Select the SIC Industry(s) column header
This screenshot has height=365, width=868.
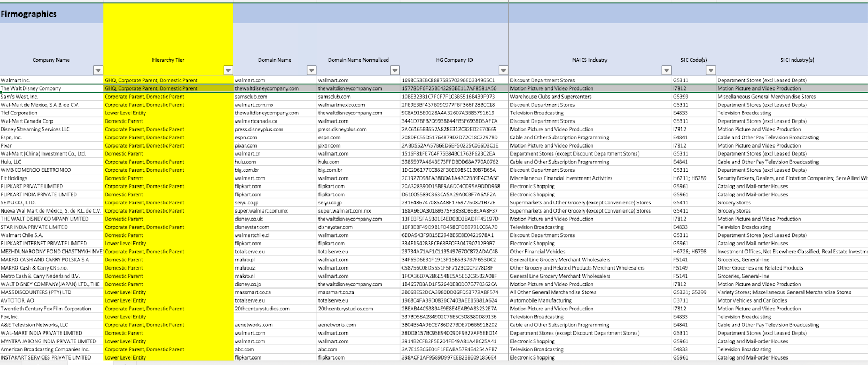(797, 60)
